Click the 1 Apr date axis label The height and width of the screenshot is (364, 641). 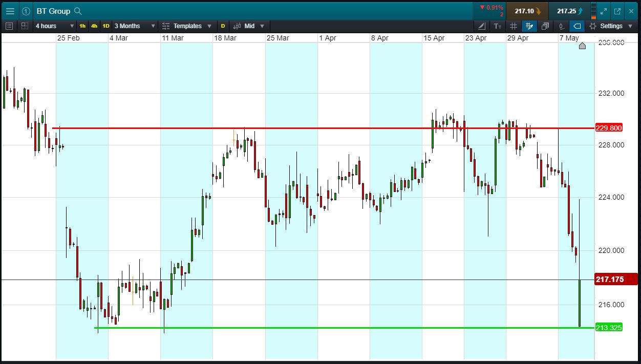point(327,38)
